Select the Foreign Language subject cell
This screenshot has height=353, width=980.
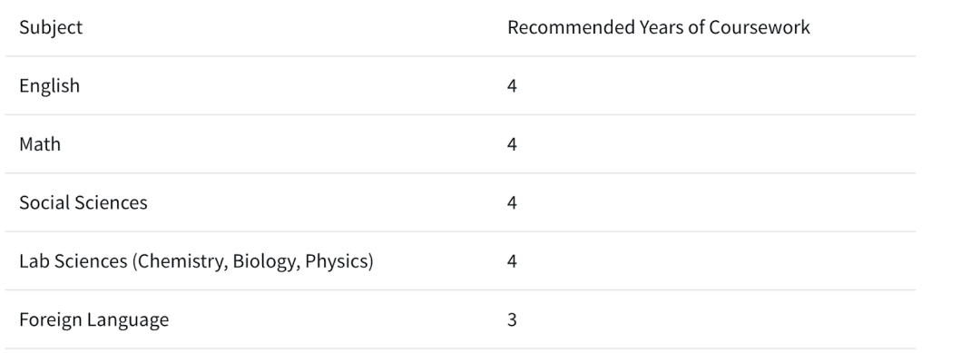tap(93, 320)
